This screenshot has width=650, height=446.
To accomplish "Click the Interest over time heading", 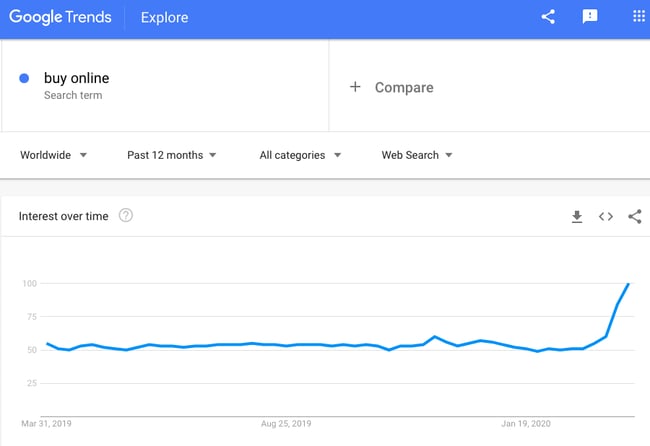I will point(63,216).
